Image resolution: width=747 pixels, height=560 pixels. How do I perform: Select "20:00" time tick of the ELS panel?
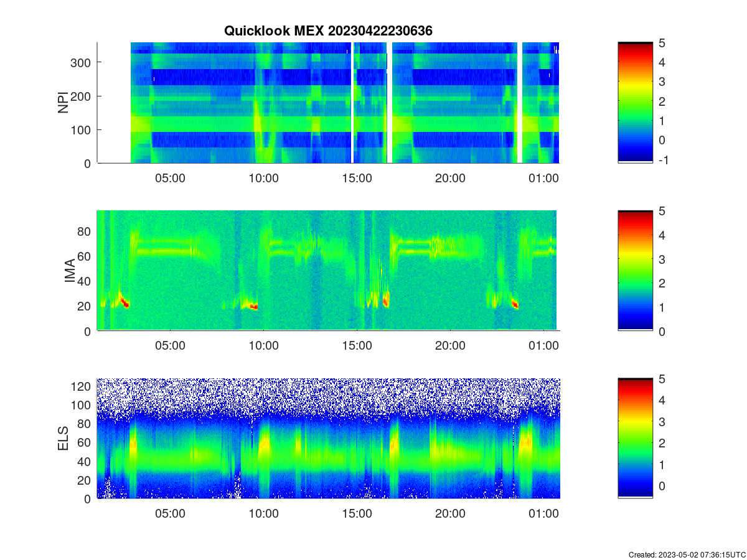pyautogui.click(x=450, y=514)
